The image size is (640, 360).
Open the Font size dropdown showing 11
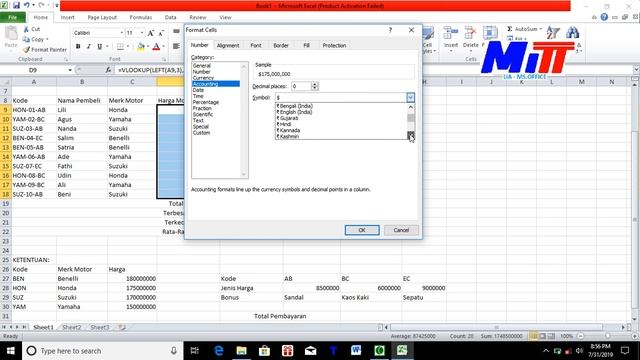(x=142, y=33)
